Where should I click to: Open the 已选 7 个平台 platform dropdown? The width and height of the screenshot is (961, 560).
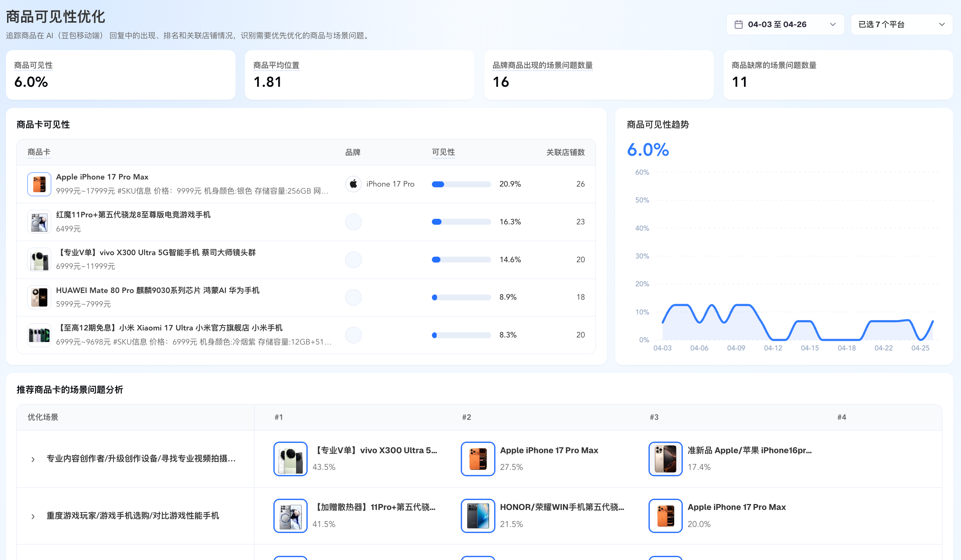coord(901,24)
